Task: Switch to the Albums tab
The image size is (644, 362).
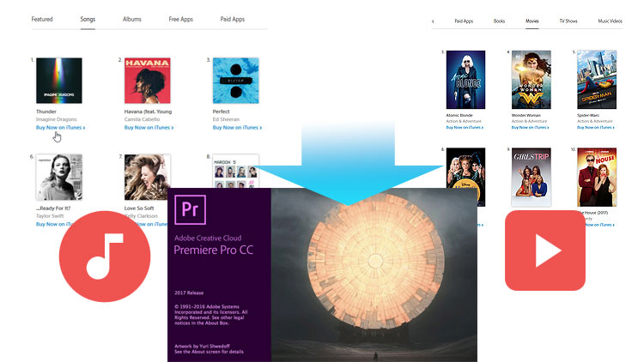Action: click(x=132, y=18)
